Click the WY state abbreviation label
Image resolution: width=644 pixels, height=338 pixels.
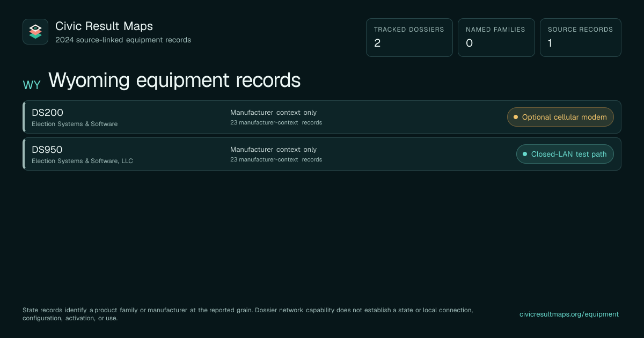(32, 85)
